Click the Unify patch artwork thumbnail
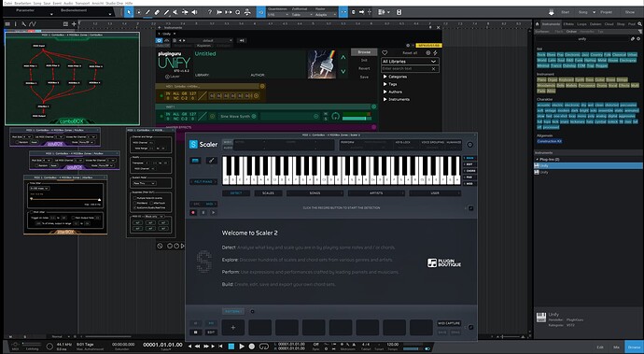Screen dimensions: 644x354 pos(322,64)
